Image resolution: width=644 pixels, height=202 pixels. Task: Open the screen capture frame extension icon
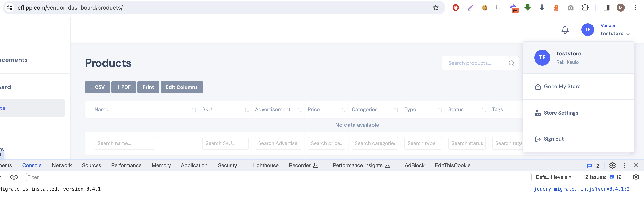(498, 8)
